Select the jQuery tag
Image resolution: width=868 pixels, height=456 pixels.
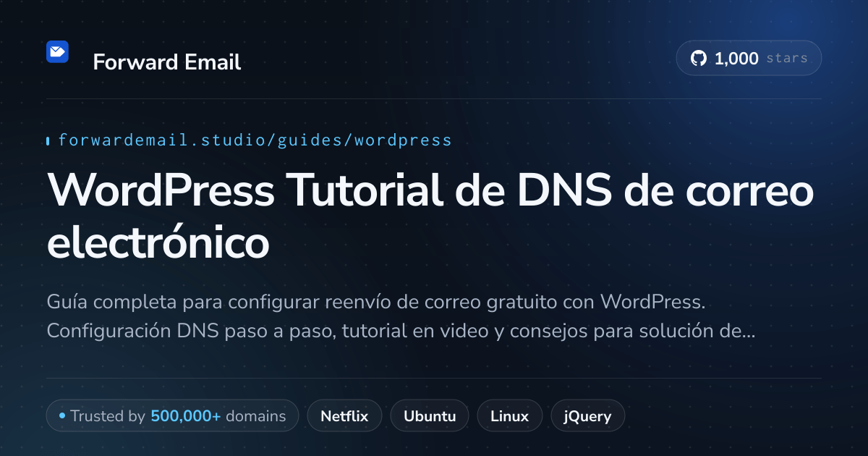coord(587,416)
